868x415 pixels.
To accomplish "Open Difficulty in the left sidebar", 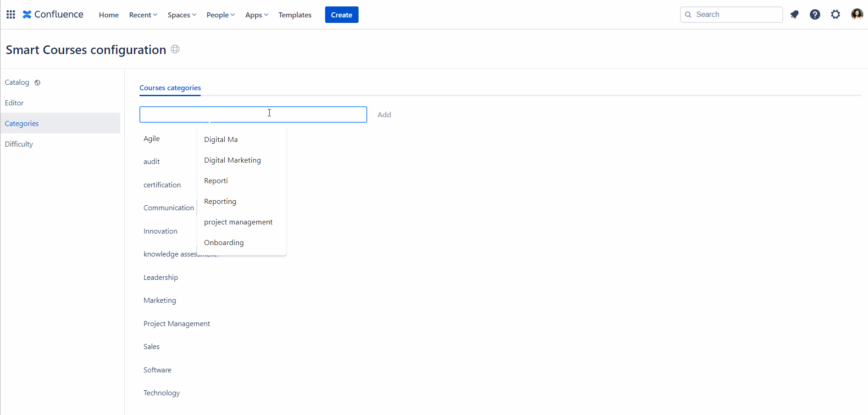I will 19,144.
